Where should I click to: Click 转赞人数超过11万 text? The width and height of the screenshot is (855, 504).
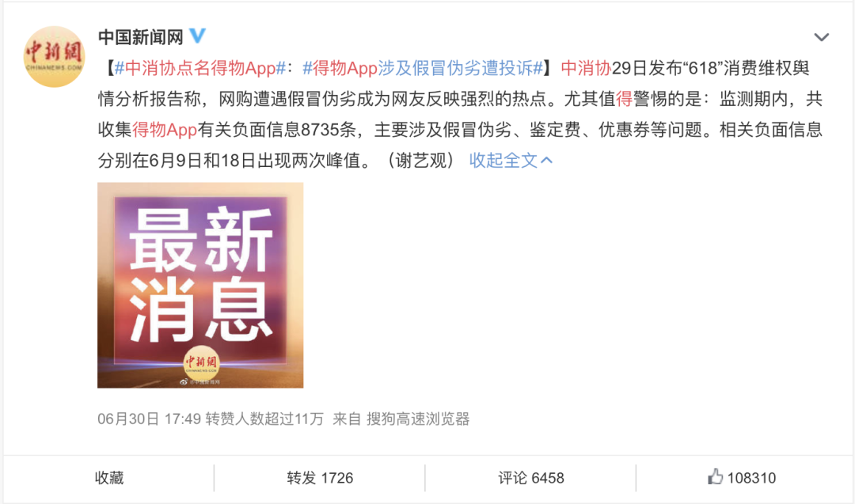(264, 419)
